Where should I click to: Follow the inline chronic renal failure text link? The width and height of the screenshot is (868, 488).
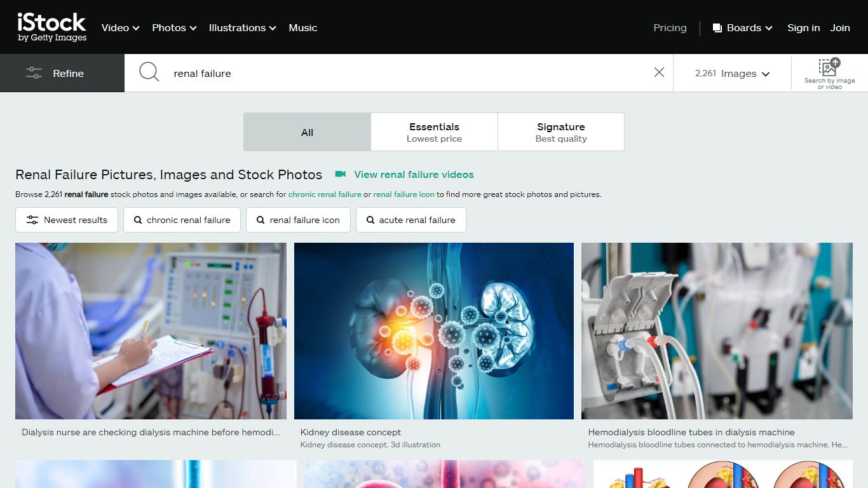click(325, 194)
